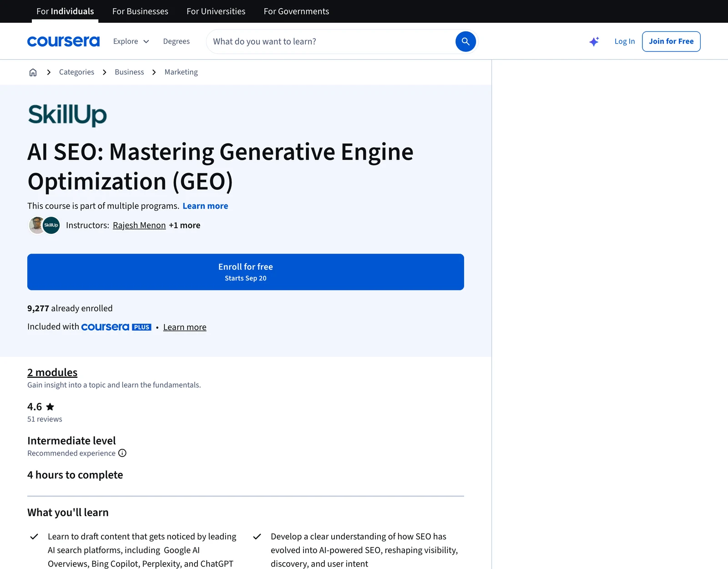Screen dimensions: 728x569
Task: Expand the Explore dropdown
Action: (x=131, y=41)
